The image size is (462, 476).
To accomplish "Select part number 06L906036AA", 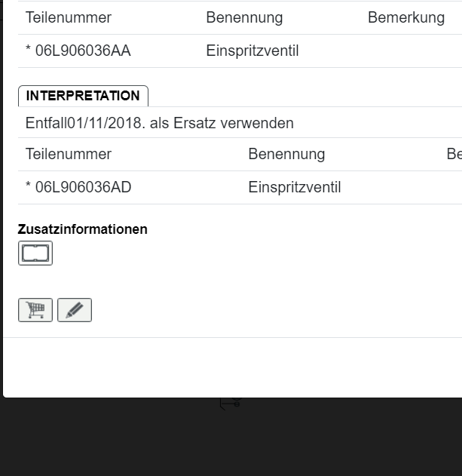I will point(78,51).
